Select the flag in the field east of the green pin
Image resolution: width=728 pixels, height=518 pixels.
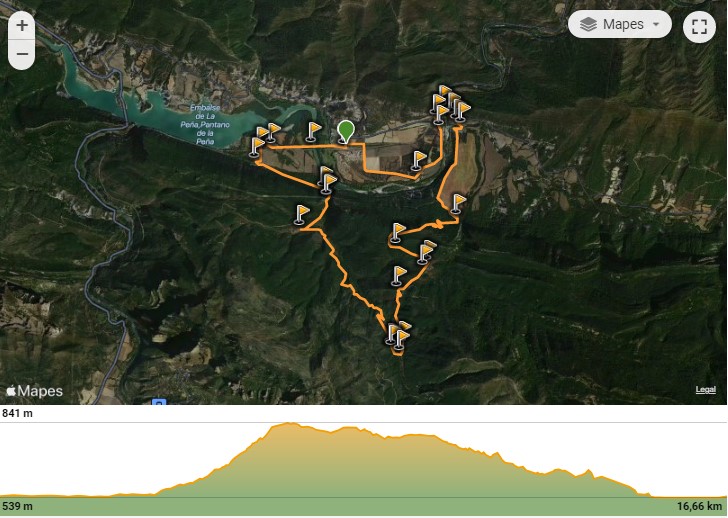(x=418, y=161)
